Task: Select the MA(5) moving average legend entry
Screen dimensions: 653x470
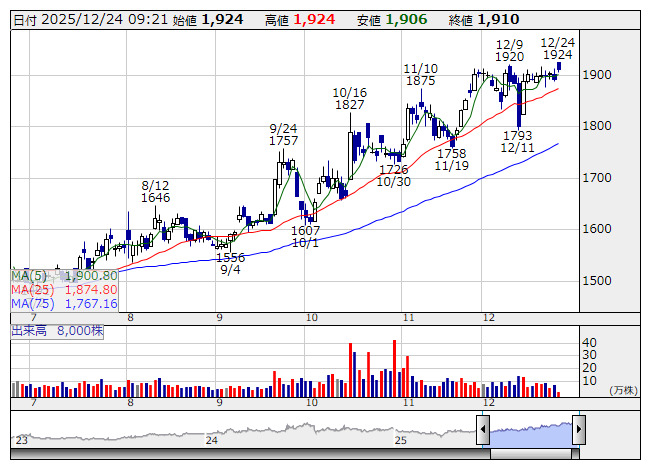Action: click(x=64, y=275)
